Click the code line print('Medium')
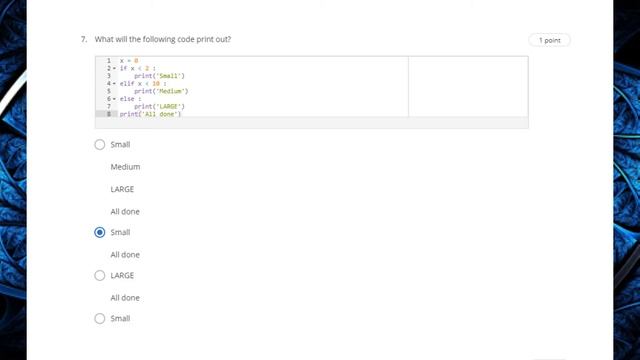Viewport: 640px width, 360px height. (161, 91)
